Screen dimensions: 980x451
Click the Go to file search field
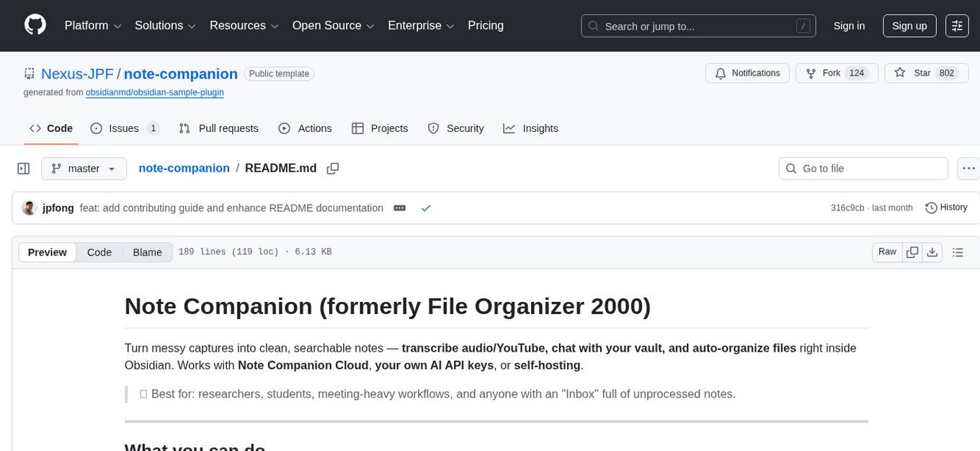[x=863, y=168]
